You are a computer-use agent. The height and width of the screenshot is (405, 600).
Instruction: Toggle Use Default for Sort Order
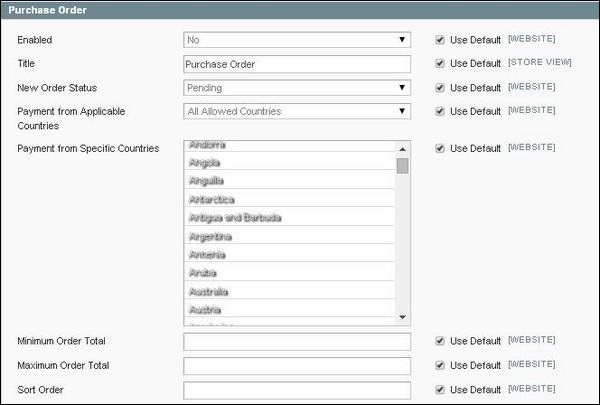click(x=440, y=389)
